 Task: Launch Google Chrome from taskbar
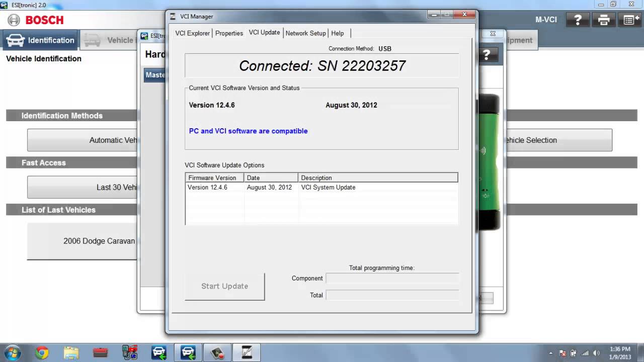(42, 353)
